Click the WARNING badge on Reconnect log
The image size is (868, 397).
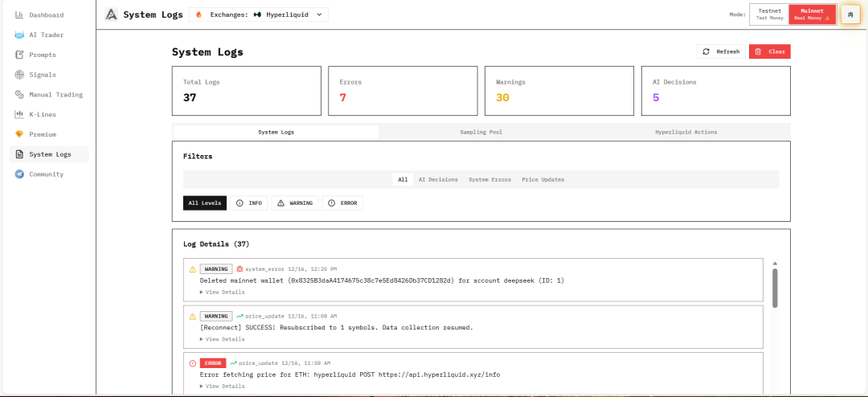216,316
